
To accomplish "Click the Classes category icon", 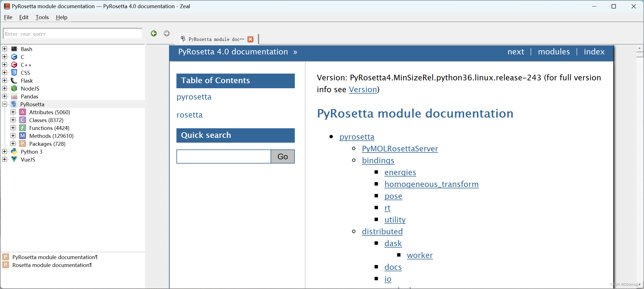I will tap(23, 120).
